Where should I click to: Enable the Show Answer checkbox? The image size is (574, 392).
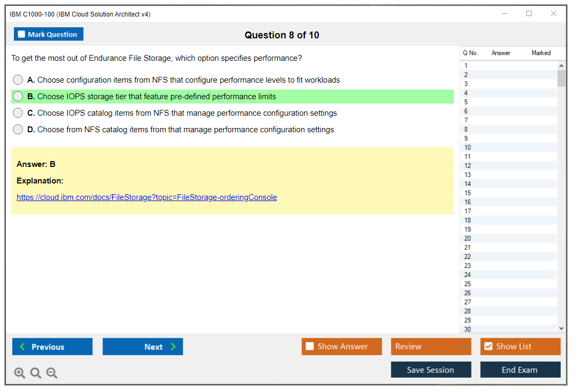310,347
